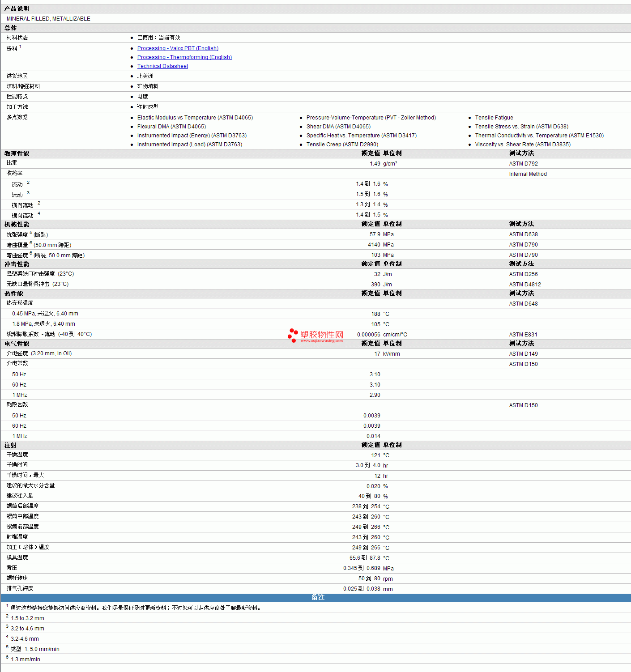Click 干燥时间，最大 row label
This screenshot has width=631, height=672.
click(x=25, y=475)
